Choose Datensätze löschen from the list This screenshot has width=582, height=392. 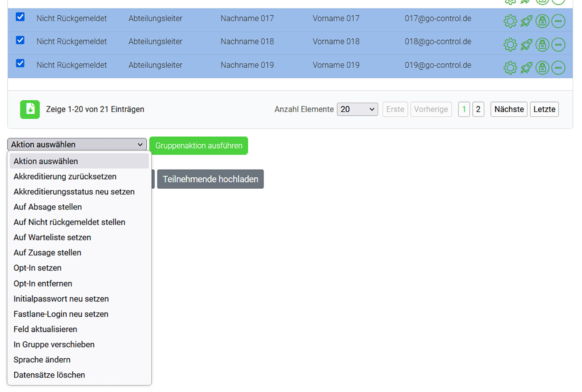49,375
